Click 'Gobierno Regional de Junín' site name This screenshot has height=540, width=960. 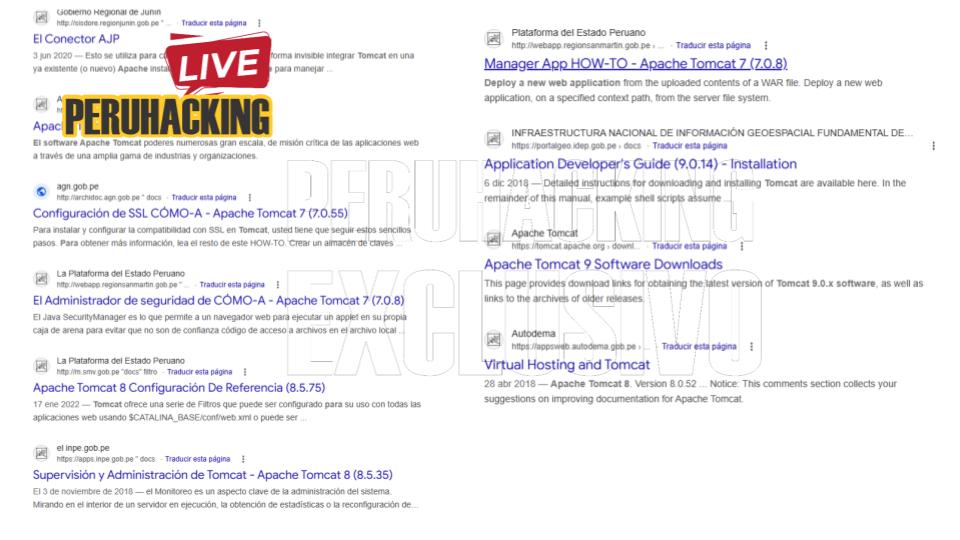pyautogui.click(x=109, y=12)
